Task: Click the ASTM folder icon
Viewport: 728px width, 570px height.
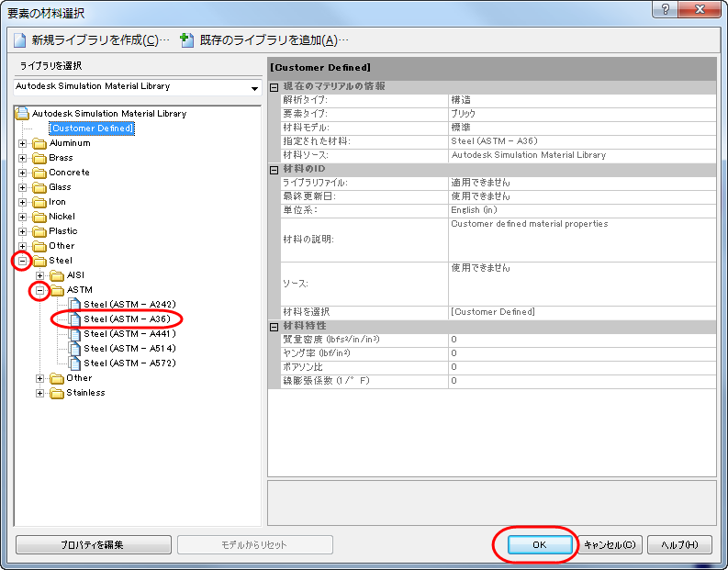Action: [x=57, y=290]
